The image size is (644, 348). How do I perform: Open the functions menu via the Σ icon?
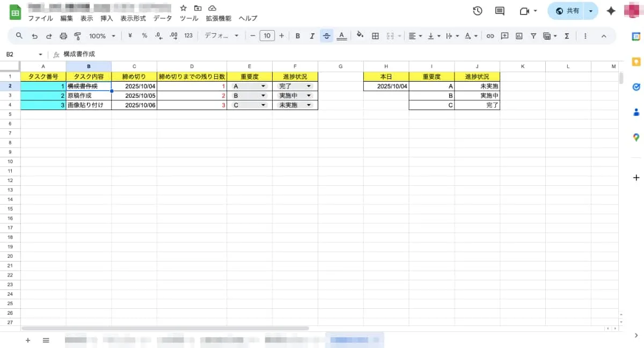tap(567, 35)
